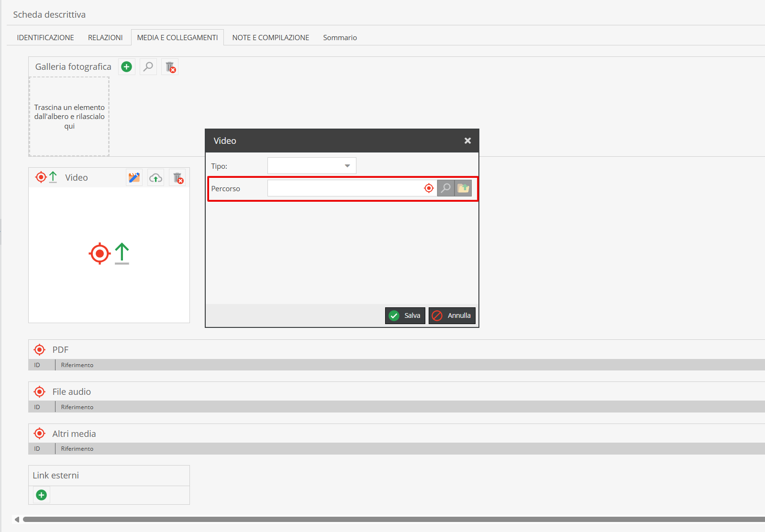
Task: Go to the NOTE E COMPILAZIONE tab
Action: (x=270, y=38)
